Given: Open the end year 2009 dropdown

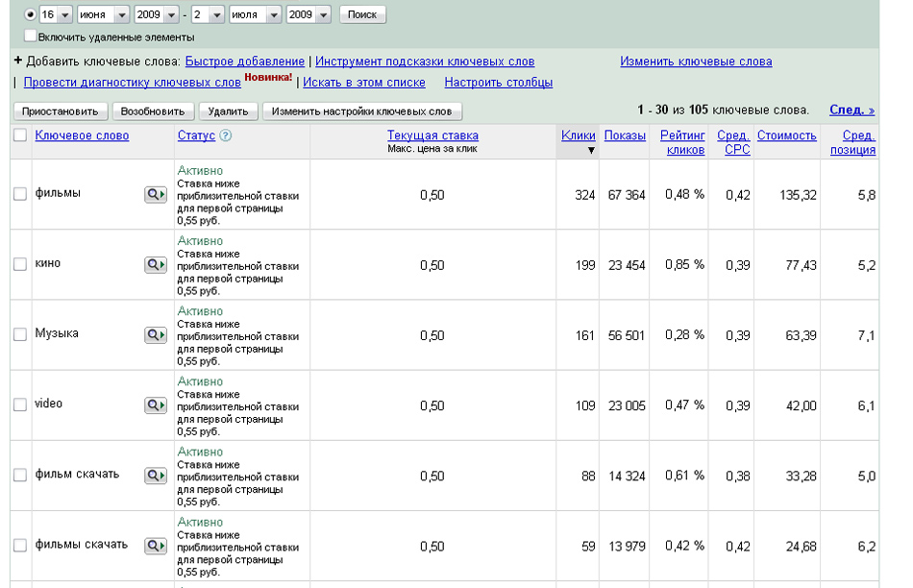Looking at the screenshot, I should (x=308, y=14).
